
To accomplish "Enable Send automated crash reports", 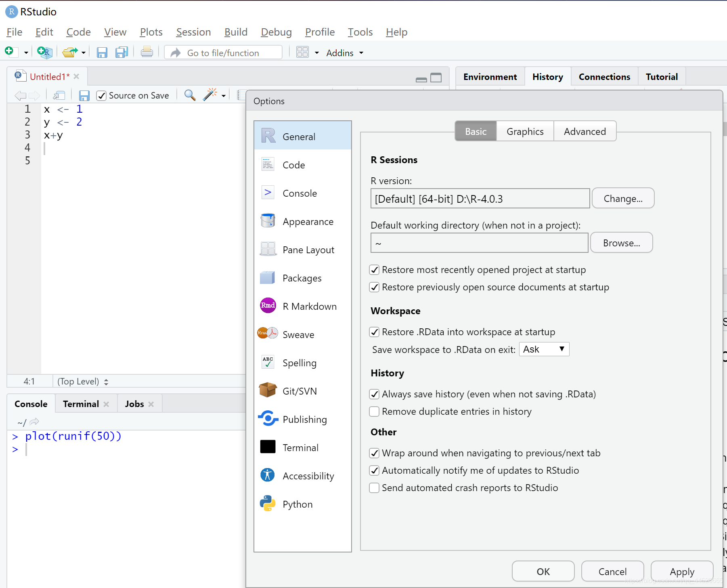I will 374,488.
